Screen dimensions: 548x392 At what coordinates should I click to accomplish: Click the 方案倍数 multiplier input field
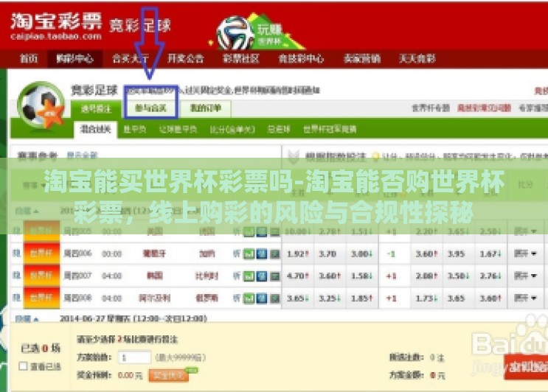[134, 358]
